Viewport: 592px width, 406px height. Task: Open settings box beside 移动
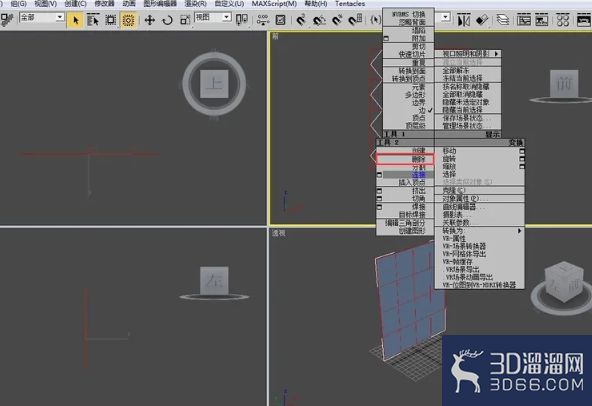pos(521,151)
